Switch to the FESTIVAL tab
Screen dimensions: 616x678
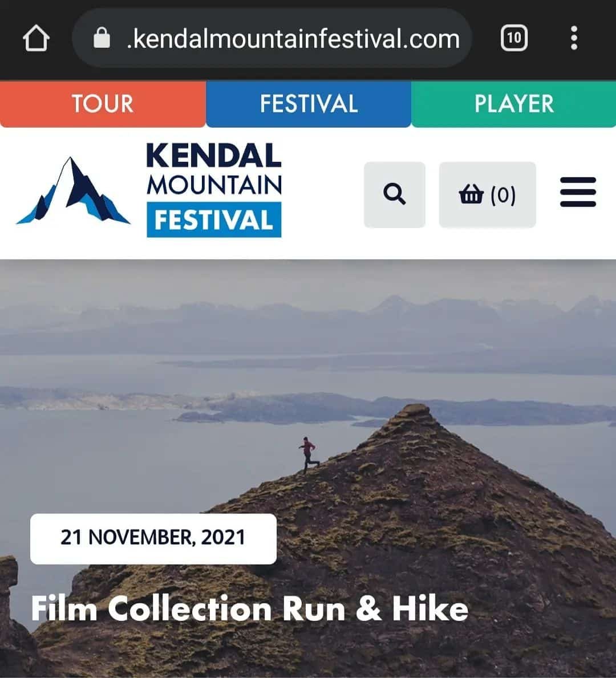pos(309,104)
